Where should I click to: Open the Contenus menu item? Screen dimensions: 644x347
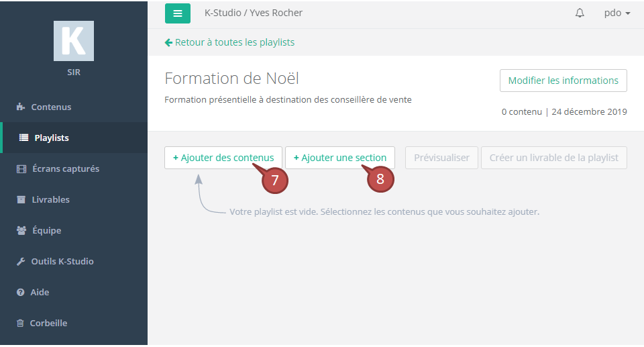[51, 107]
